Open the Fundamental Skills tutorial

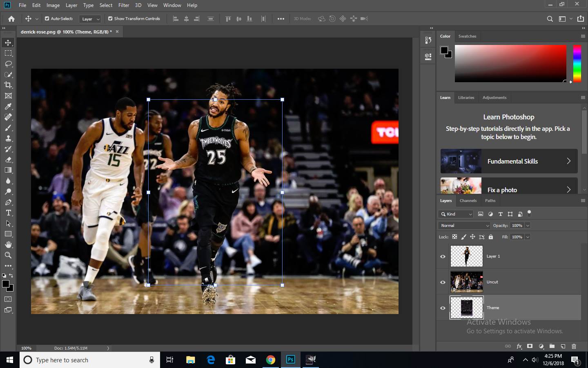pos(509,161)
